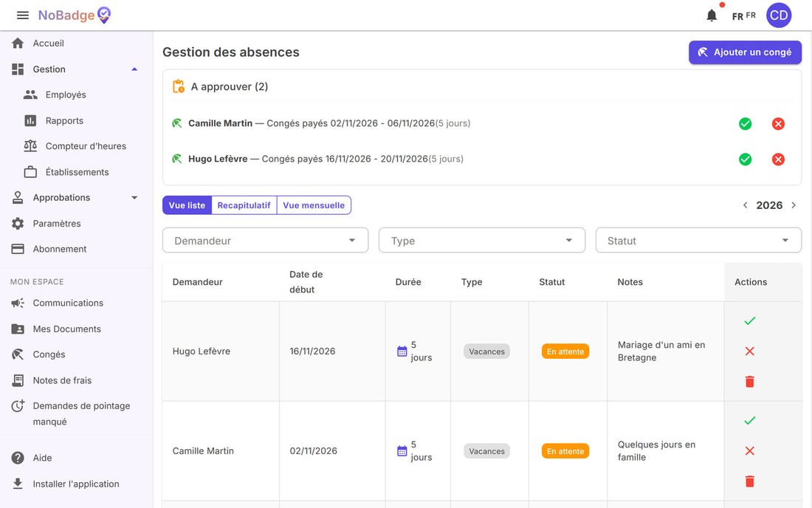
Task: Click the Ajouter un congé button
Action: click(x=745, y=52)
